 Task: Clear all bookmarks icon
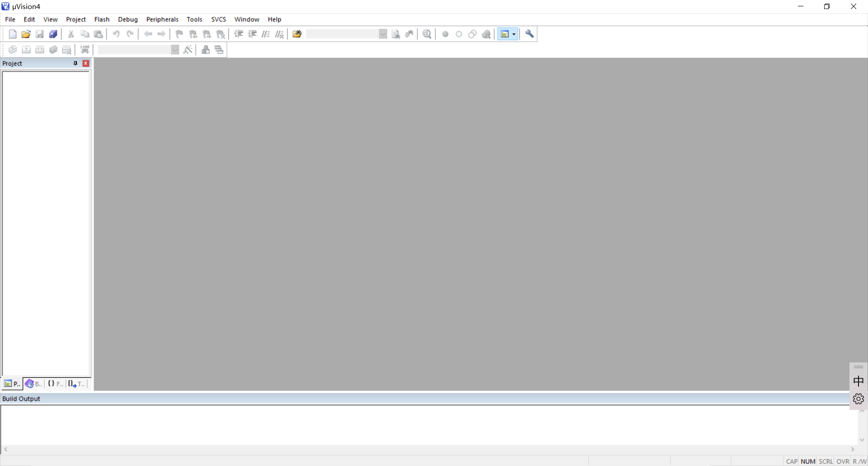pyautogui.click(x=221, y=34)
